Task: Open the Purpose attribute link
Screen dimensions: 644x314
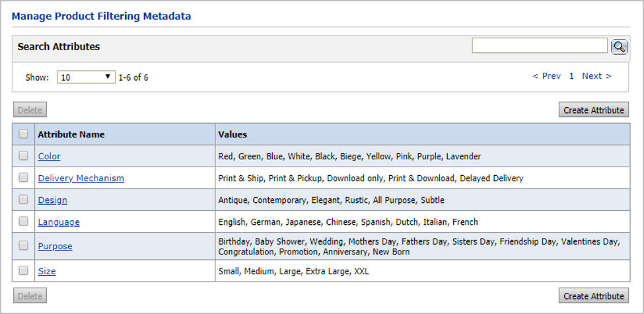Action: pyautogui.click(x=55, y=247)
